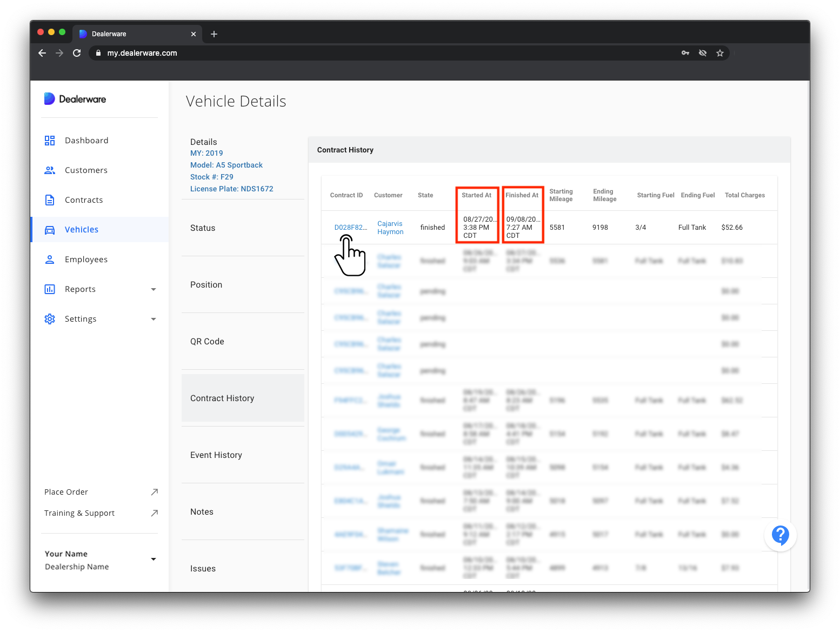
Task: Open the blue help question mark bubble
Action: [780, 535]
